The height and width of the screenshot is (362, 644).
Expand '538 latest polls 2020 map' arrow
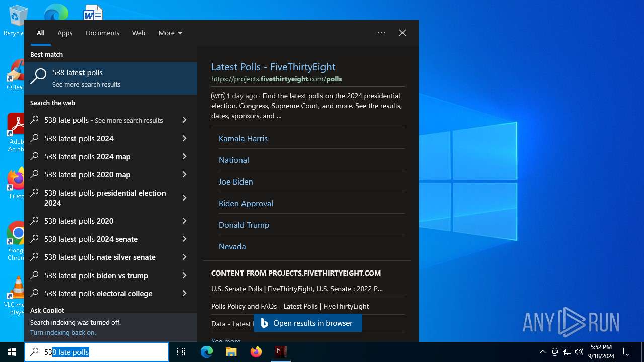tap(184, 174)
